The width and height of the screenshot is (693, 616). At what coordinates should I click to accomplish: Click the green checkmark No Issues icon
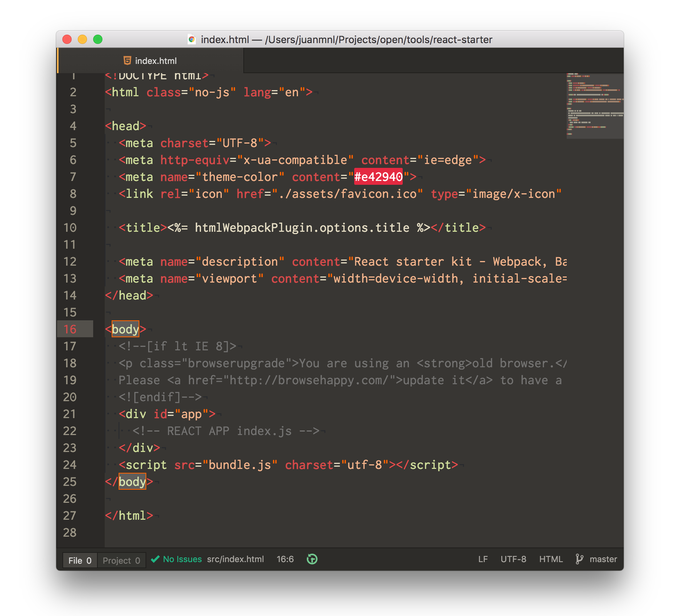tap(155, 559)
